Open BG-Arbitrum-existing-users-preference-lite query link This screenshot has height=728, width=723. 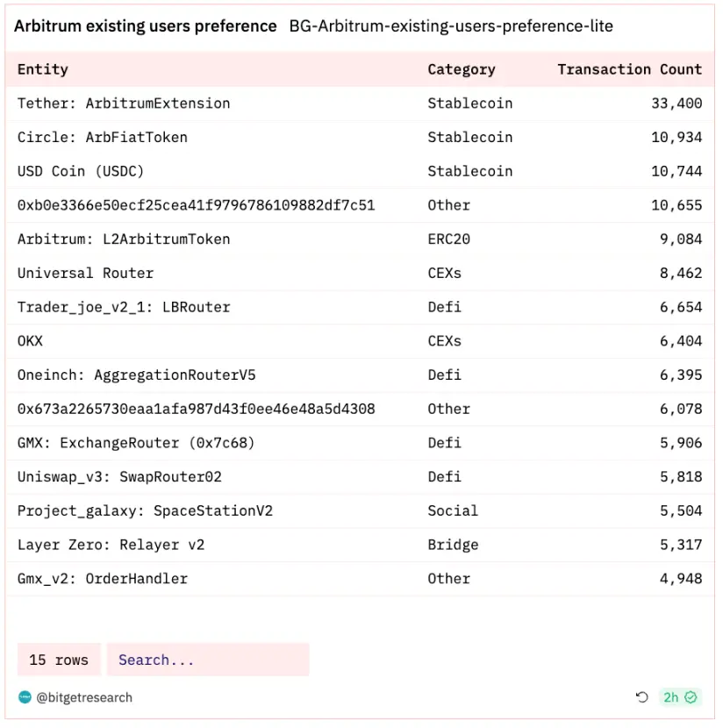point(451,26)
